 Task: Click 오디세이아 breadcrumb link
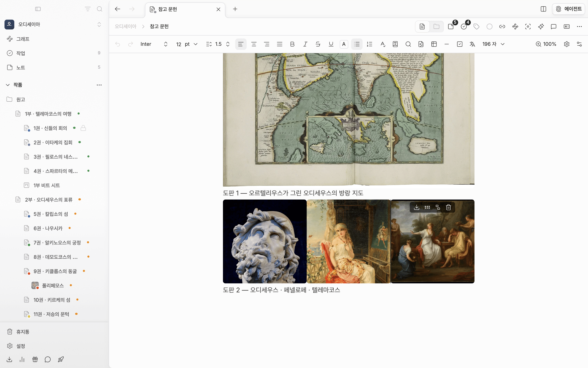click(x=126, y=26)
